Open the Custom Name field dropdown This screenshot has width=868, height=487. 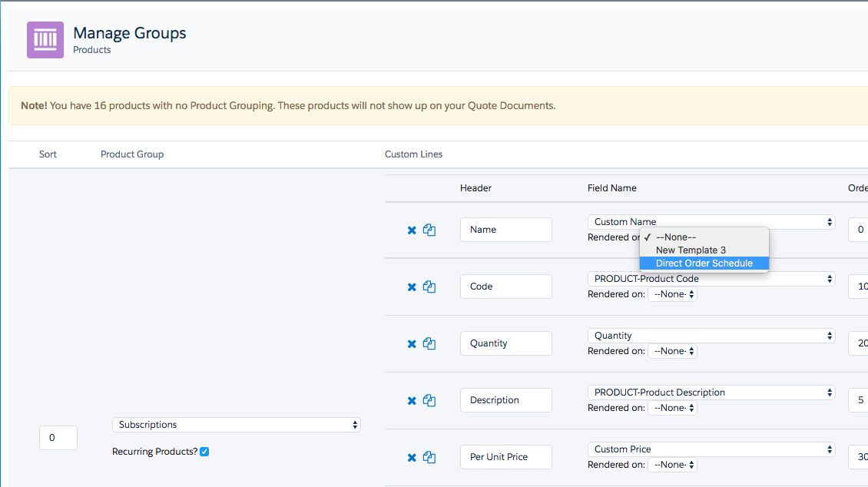click(711, 222)
